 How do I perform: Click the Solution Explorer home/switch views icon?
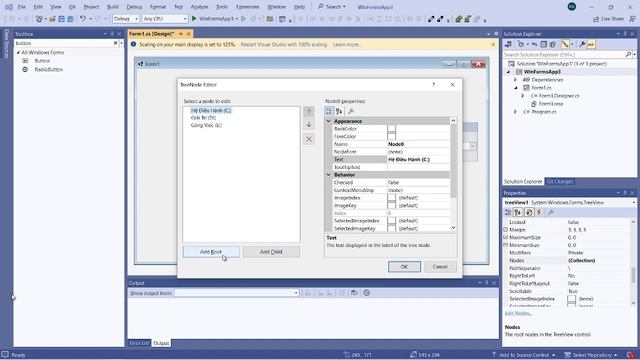pyautogui.click(x=508, y=44)
